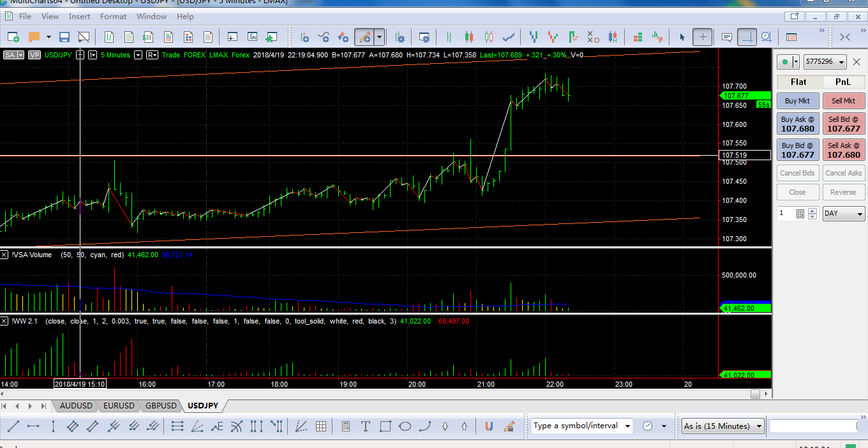Click the Save workspace floppy icon

pyautogui.click(x=64, y=37)
